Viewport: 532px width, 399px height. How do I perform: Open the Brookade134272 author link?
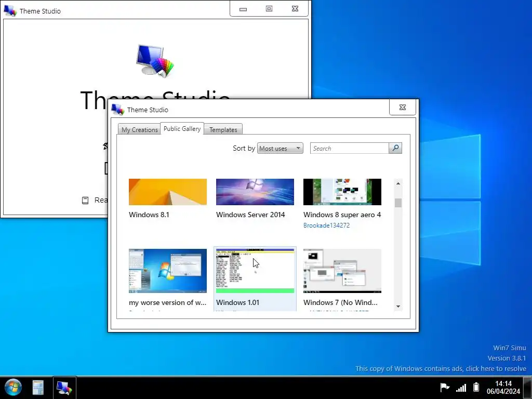click(326, 225)
